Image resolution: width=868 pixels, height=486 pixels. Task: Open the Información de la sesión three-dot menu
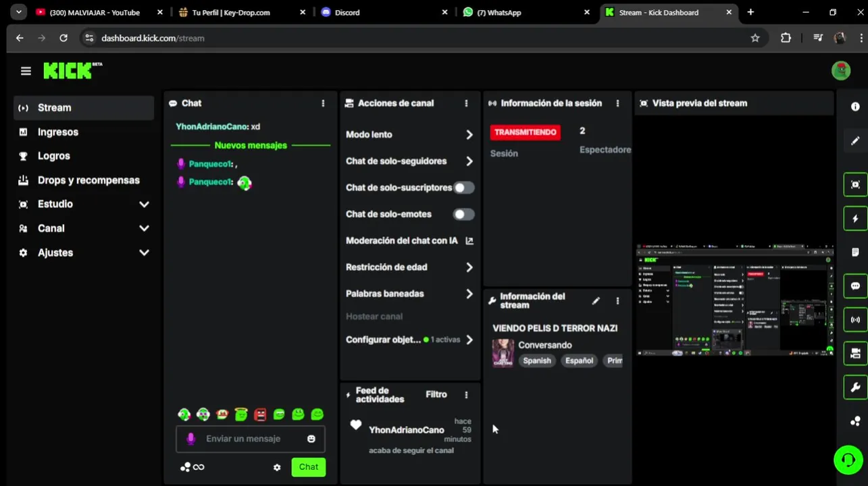coord(617,103)
